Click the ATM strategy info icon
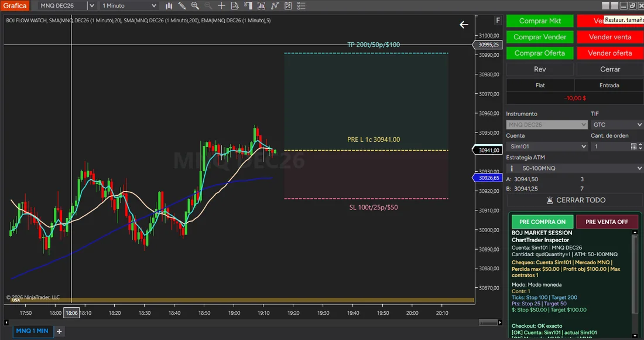The height and width of the screenshot is (340, 644). [512, 168]
